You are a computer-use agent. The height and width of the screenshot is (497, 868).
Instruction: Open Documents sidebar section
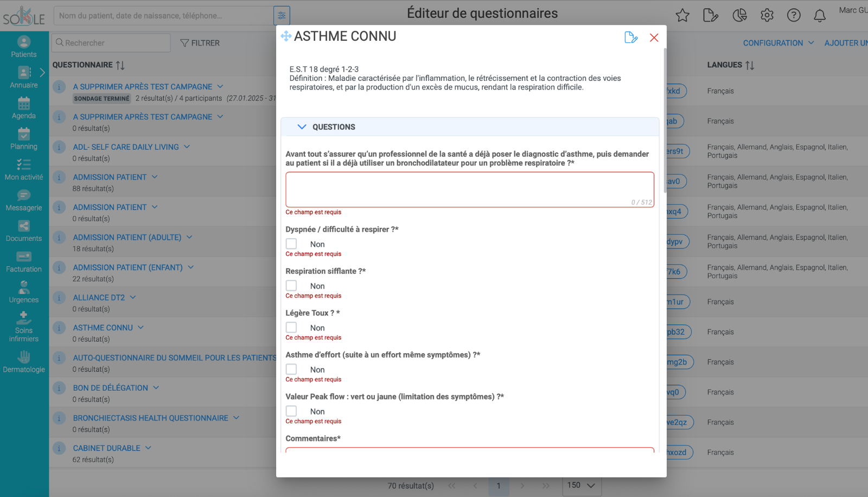24,231
